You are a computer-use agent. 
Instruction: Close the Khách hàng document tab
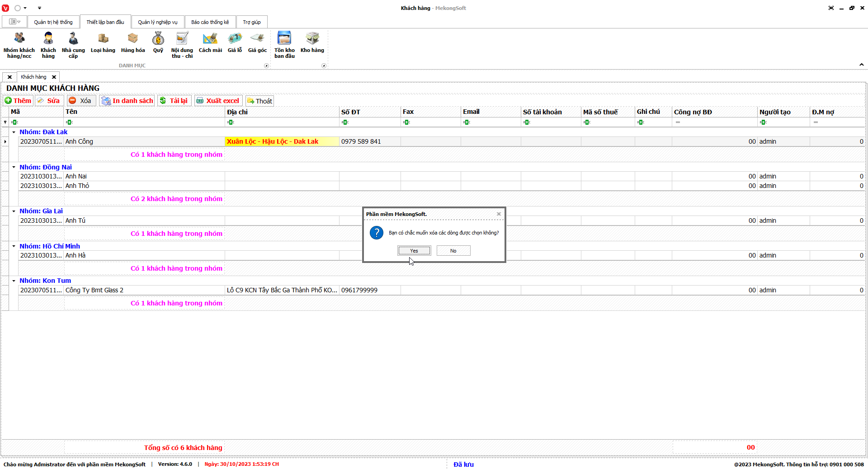54,77
